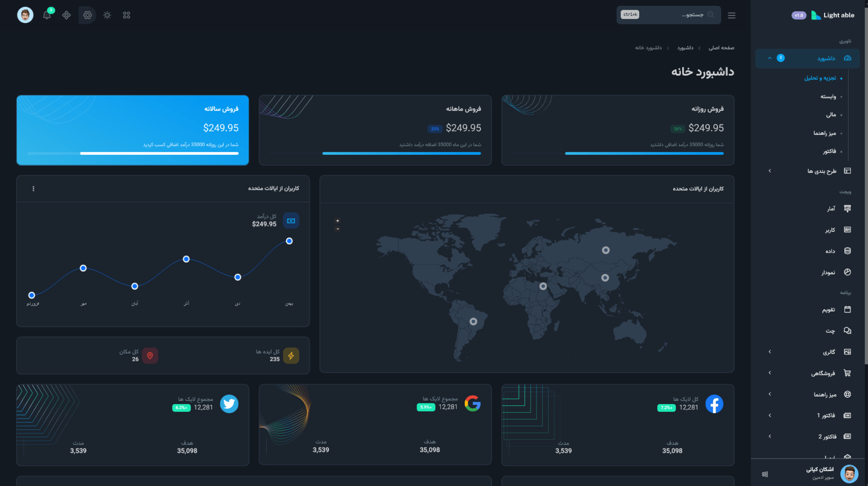Click the فروش روزانه progress bar
This screenshot has height=486, width=868.
coord(644,153)
